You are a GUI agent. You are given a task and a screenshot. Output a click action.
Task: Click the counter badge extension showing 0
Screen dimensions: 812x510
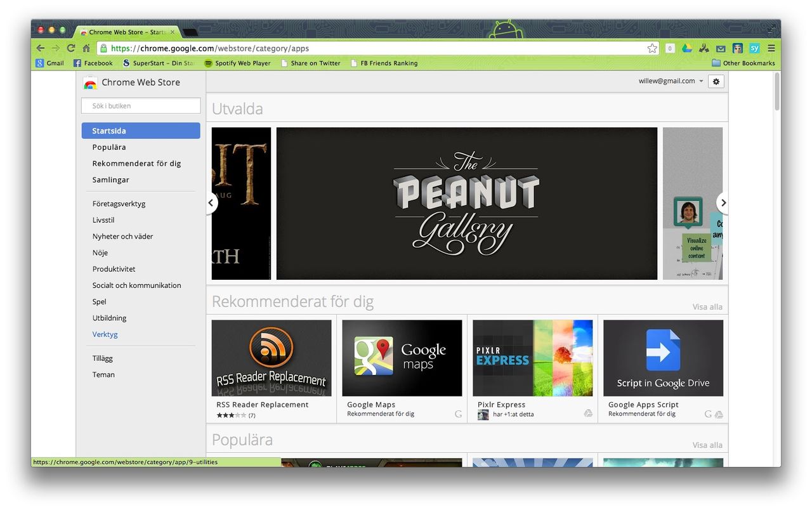[670, 48]
